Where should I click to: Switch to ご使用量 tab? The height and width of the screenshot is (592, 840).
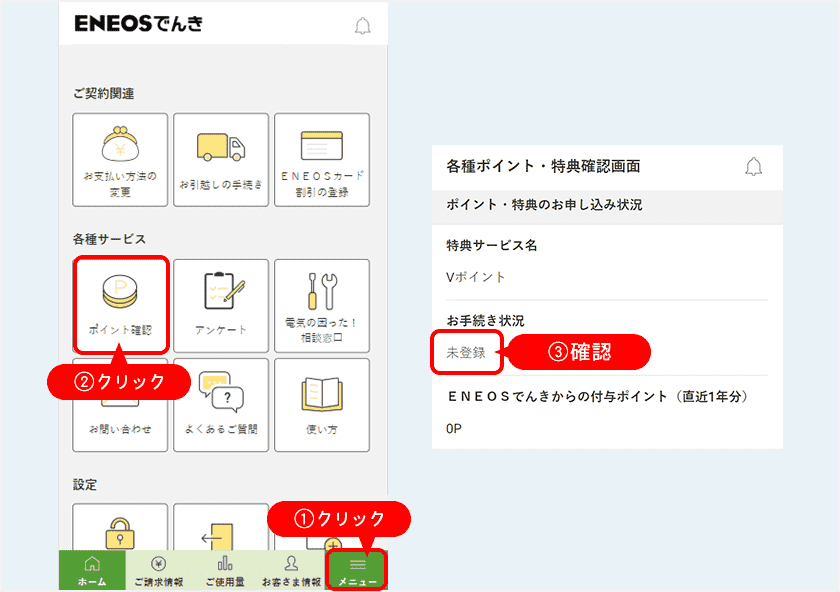(225, 570)
